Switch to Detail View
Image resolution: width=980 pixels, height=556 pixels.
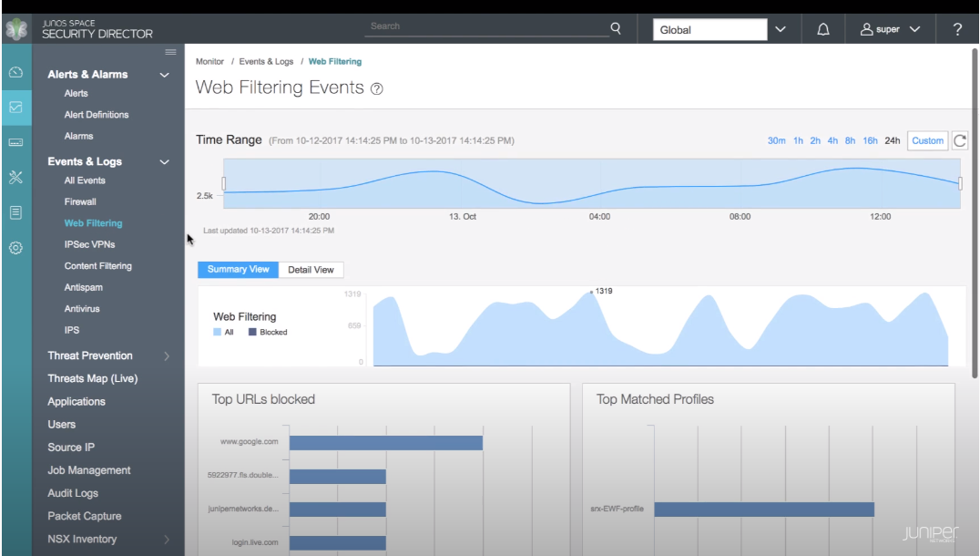pos(311,270)
